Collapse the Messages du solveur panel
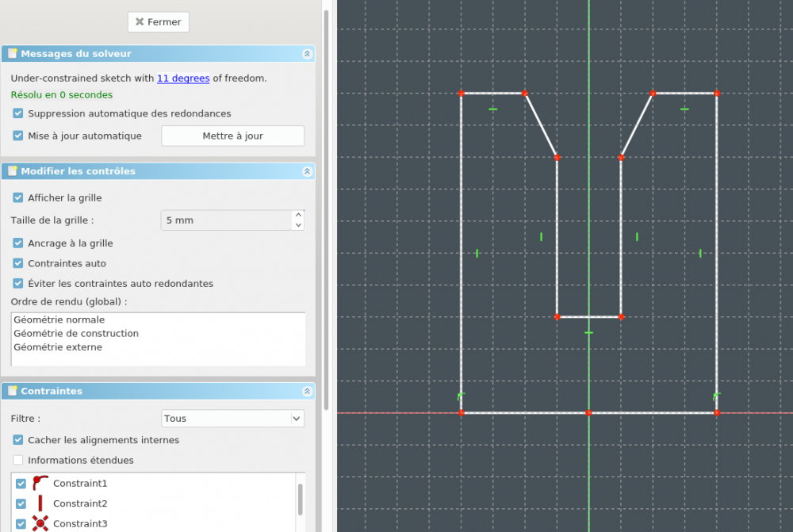The width and height of the screenshot is (793, 532). (307, 54)
